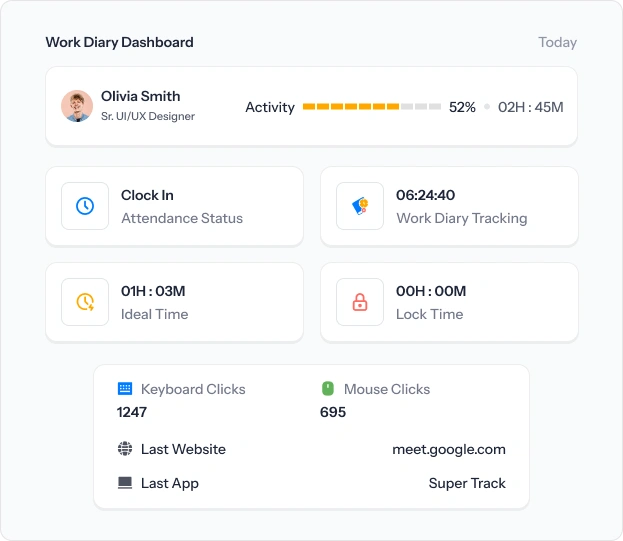Screen dimensions: 623x541
Task: Click the Sr. UI/UX Designer title
Action: (x=148, y=116)
